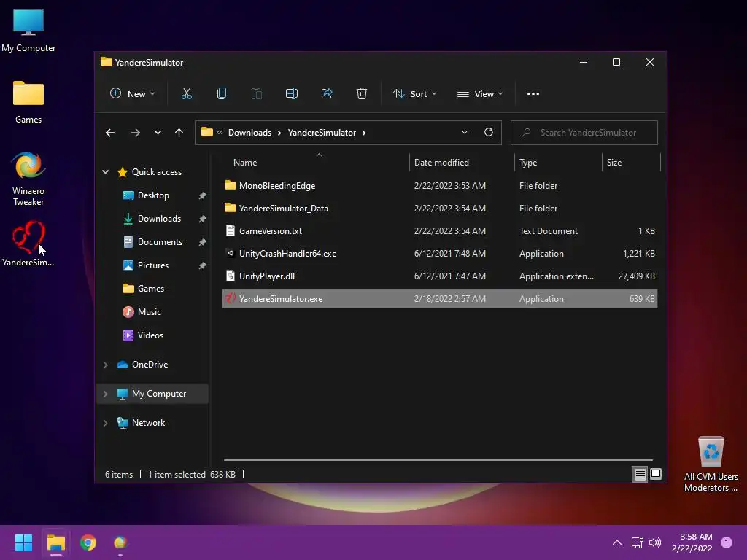Expand OneDrive in navigation pane
Screen dimensions: 747x560
[x=105, y=365]
